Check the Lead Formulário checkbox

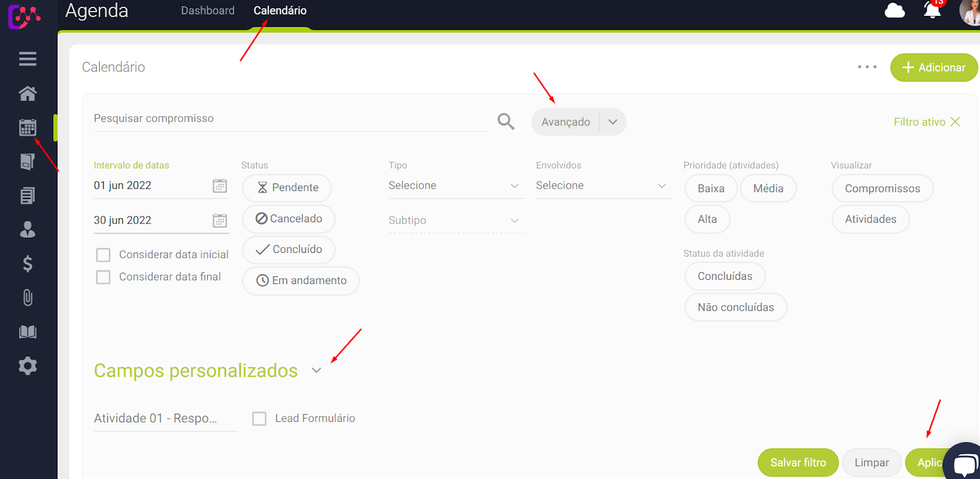click(x=260, y=418)
